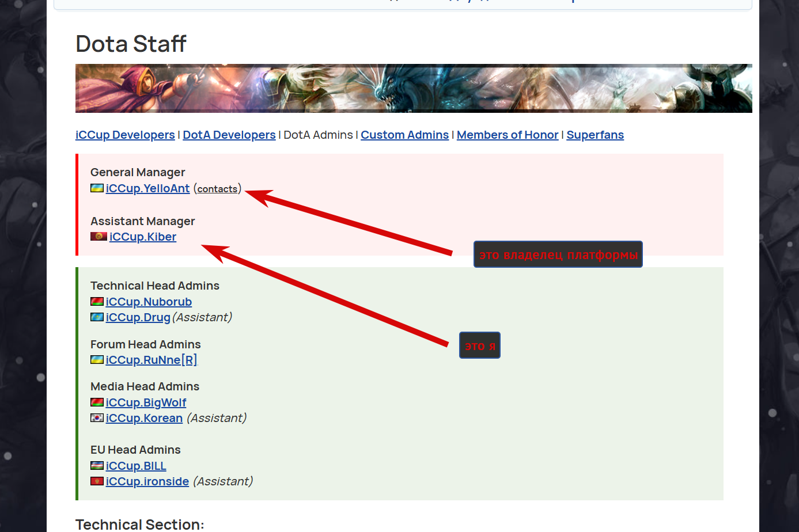Open iCCup.RuNne[R] profile link

(152, 360)
